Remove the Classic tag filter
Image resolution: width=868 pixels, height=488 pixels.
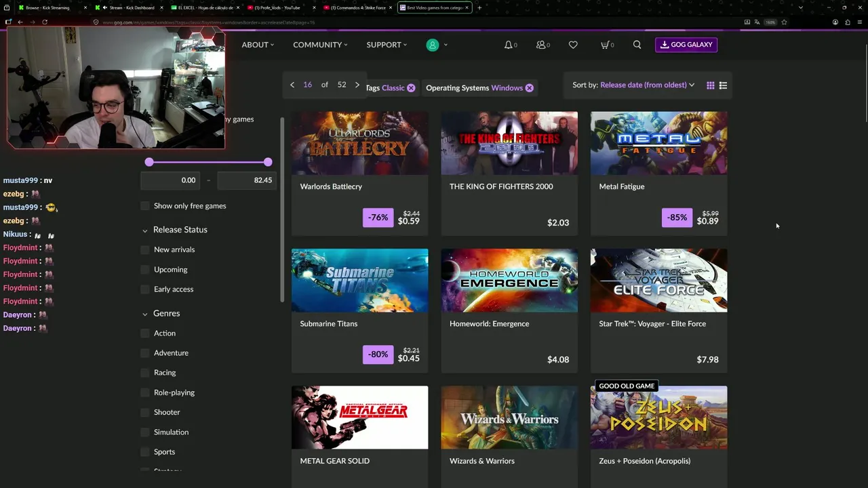pyautogui.click(x=411, y=88)
